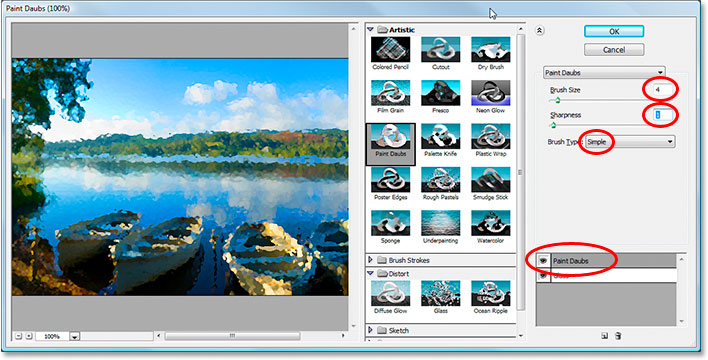Hide the Paint Daubs effect layer eye
The width and height of the screenshot is (708, 360).
543,261
